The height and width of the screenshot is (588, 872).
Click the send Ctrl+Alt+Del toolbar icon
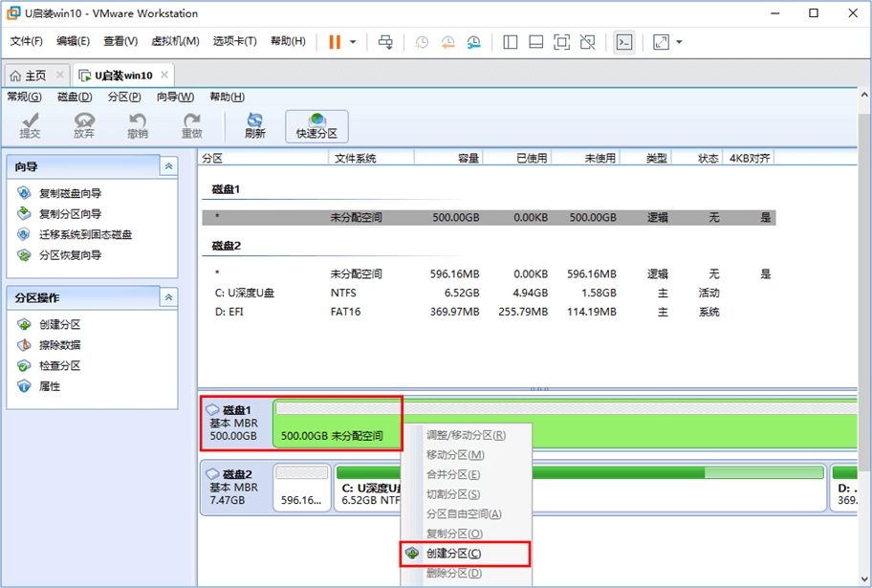click(x=385, y=42)
